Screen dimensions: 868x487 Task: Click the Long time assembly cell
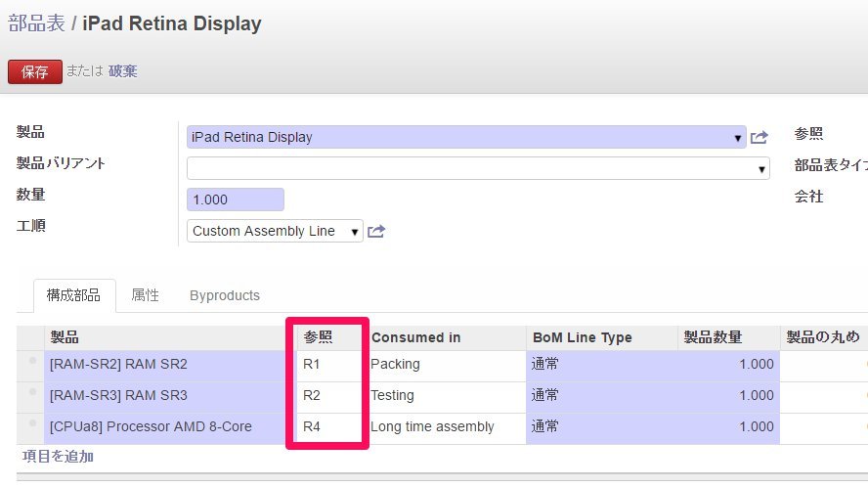pos(448,427)
